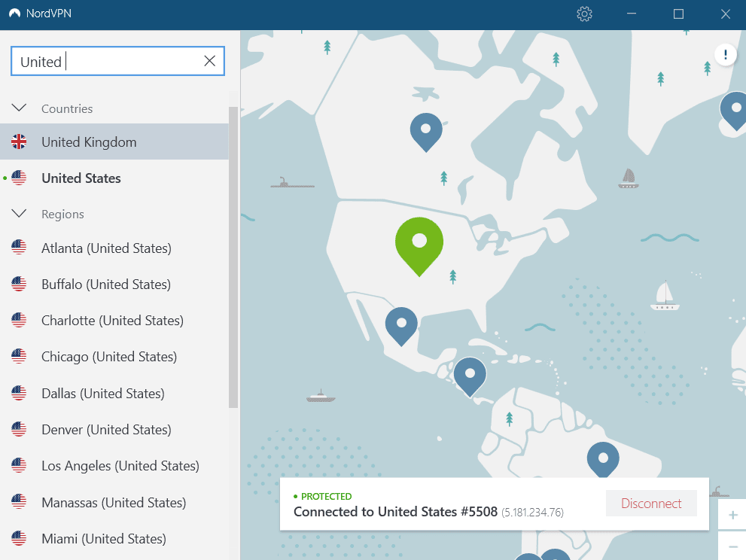Maximize the NordVPN window
The image size is (746, 560).
click(x=678, y=14)
